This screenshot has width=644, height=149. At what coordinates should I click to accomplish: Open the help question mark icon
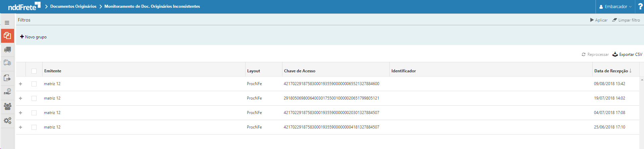point(640,6)
